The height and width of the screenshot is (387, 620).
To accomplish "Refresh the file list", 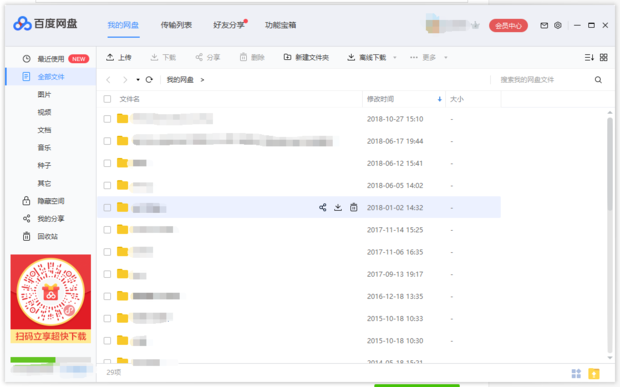I will [149, 80].
